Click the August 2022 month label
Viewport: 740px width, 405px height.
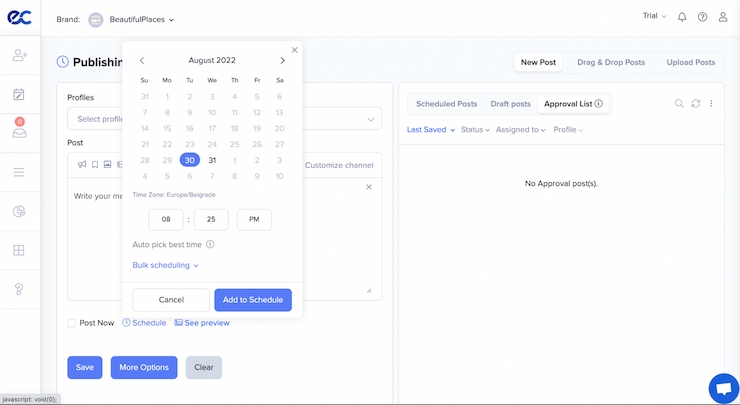click(x=212, y=60)
